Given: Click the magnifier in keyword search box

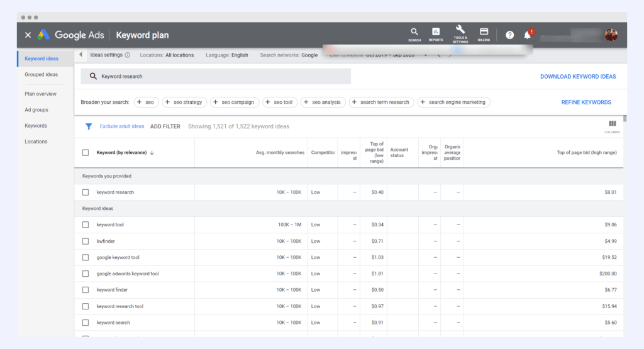Looking at the screenshot, I should click(x=93, y=76).
